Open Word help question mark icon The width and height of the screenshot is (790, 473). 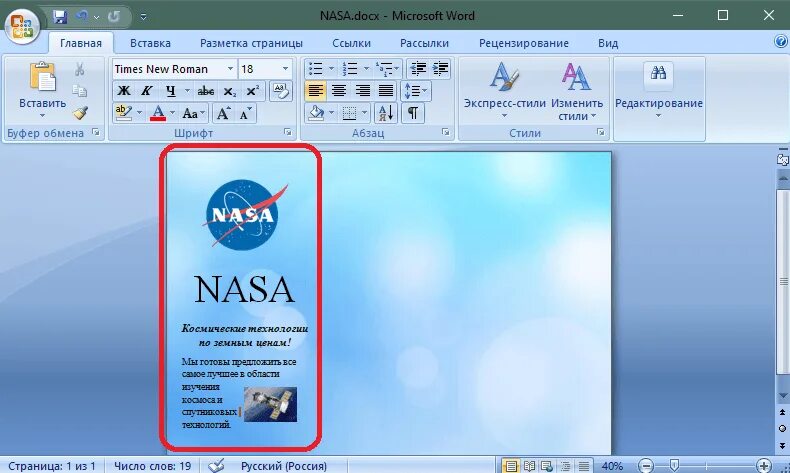point(780,41)
